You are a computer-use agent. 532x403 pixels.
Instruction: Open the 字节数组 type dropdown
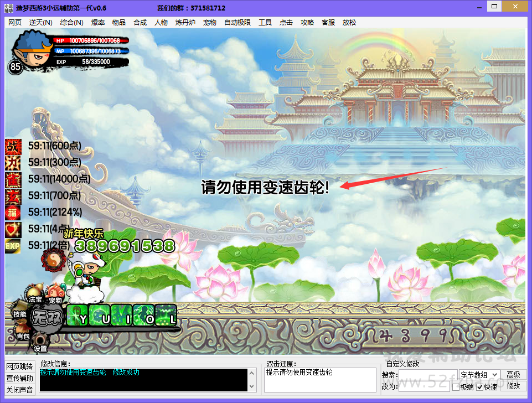[x=479, y=375]
